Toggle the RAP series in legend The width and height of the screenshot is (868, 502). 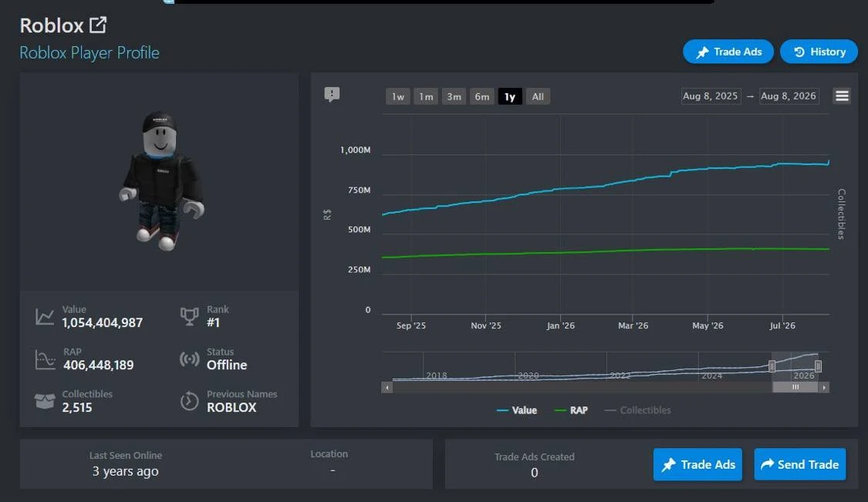coord(571,410)
